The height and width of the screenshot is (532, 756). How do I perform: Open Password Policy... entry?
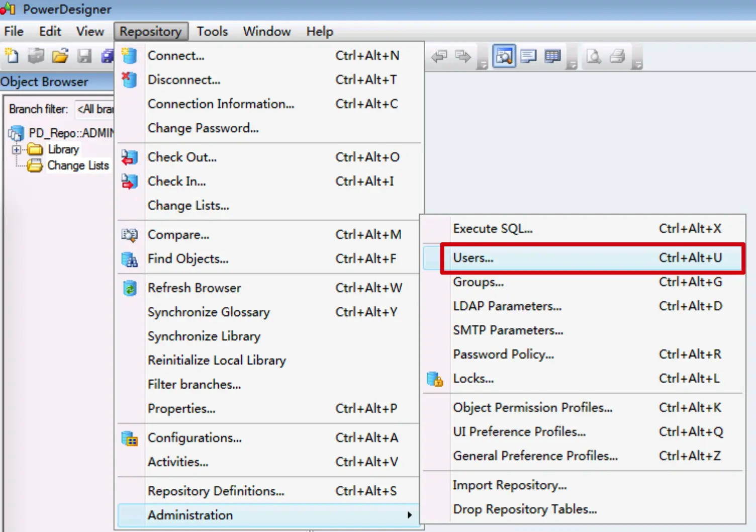(x=583, y=354)
